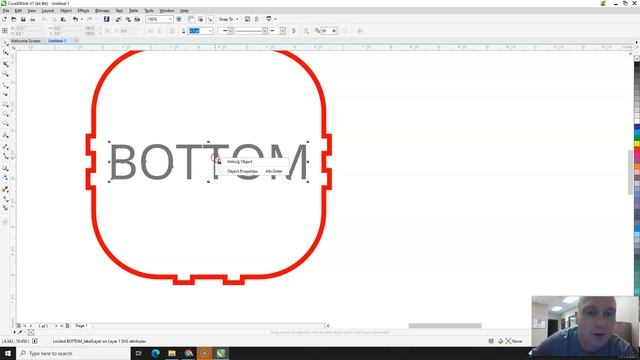Open the Options dialog icon beside Snap To
The height and width of the screenshot is (360, 640).
247,19
